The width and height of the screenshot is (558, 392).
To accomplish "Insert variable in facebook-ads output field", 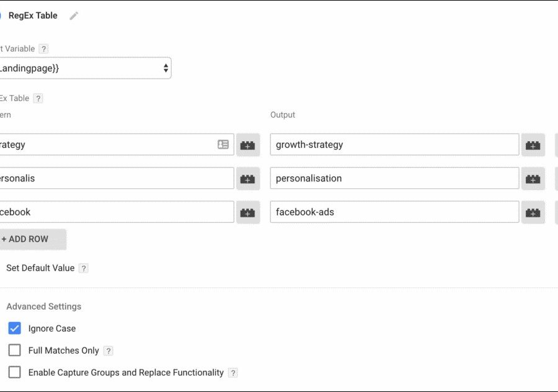I will [533, 212].
